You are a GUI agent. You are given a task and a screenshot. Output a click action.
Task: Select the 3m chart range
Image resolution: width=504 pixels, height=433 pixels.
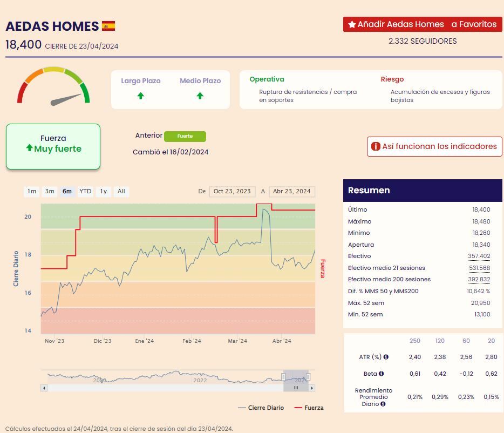50,192
